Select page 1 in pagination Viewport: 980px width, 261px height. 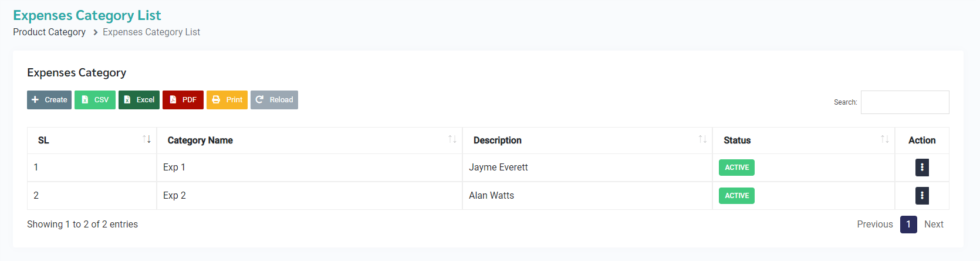908,224
